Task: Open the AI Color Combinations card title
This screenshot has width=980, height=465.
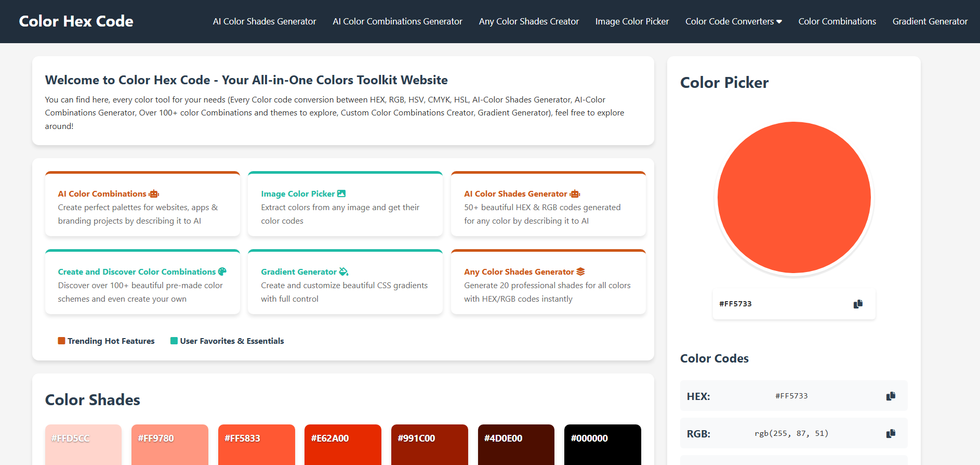Action: coord(102,193)
